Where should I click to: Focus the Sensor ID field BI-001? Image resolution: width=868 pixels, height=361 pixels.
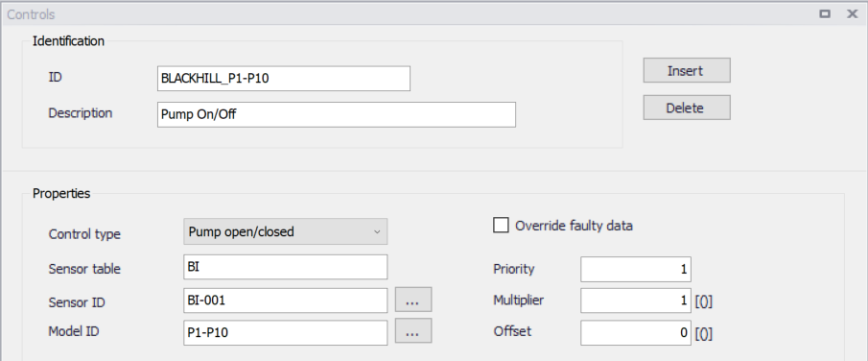285,301
